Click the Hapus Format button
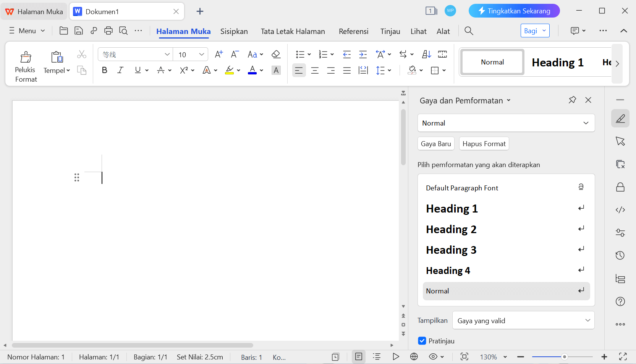636x364 pixels. tap(484, 144)
